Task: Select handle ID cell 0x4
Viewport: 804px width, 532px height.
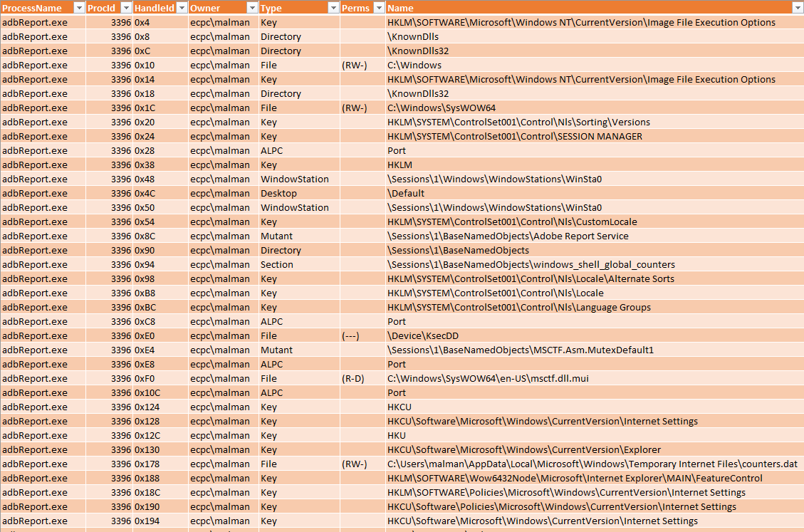Action: tap(160, 23)
